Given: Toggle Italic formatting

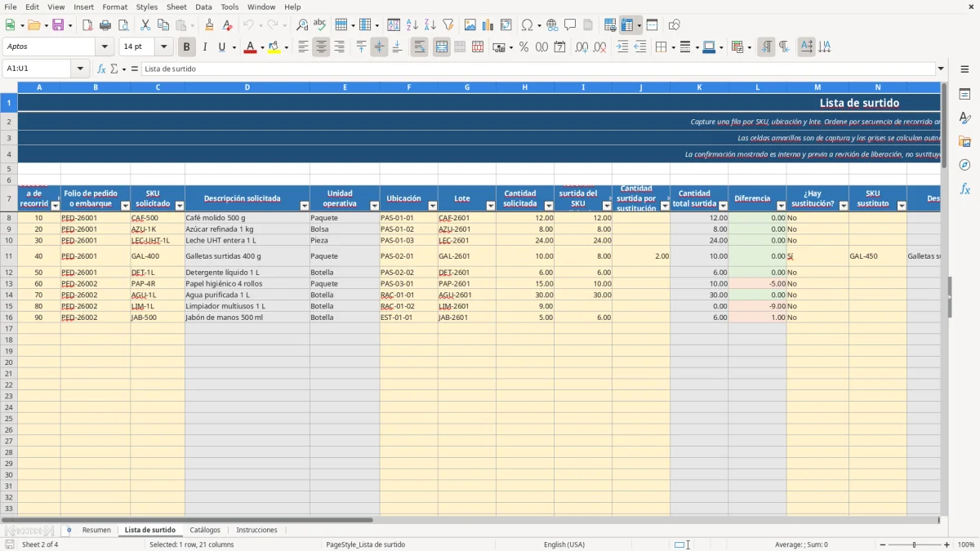Looking at the screenshot, I should [x=205, y=47].
